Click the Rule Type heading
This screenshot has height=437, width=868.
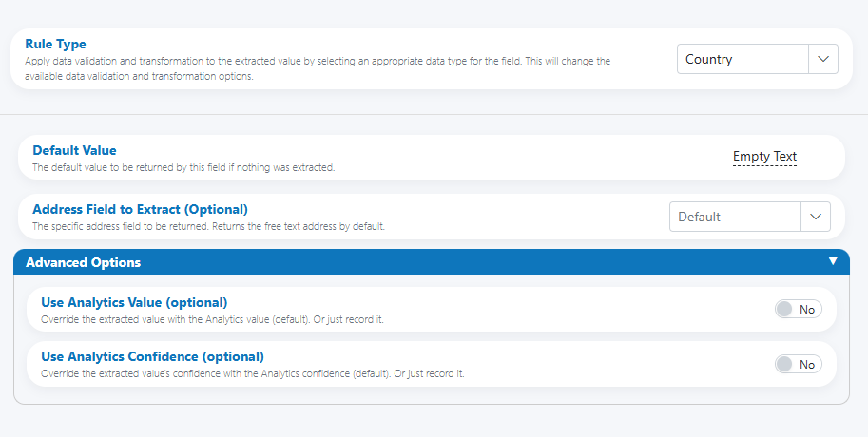55,44
